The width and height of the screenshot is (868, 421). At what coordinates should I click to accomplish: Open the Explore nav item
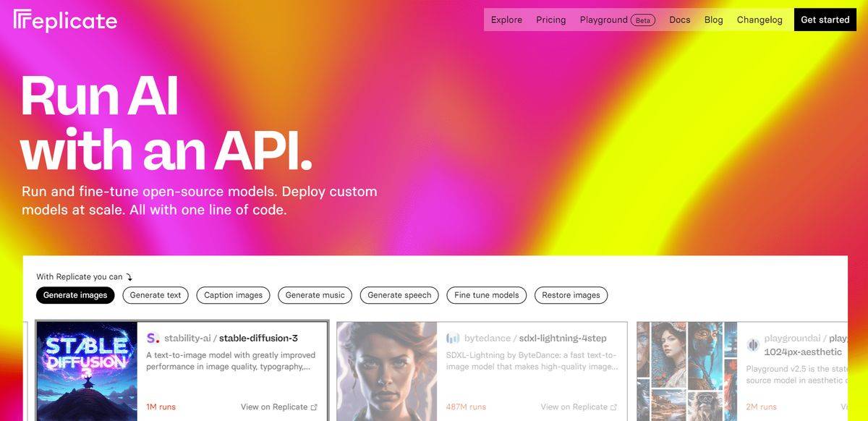coord(506,20)
